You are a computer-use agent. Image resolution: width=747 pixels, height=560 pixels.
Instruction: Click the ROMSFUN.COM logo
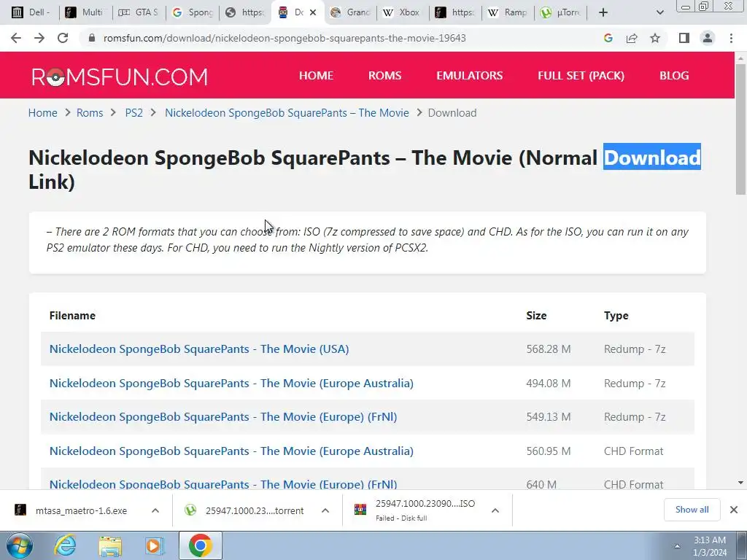point(120,76)
